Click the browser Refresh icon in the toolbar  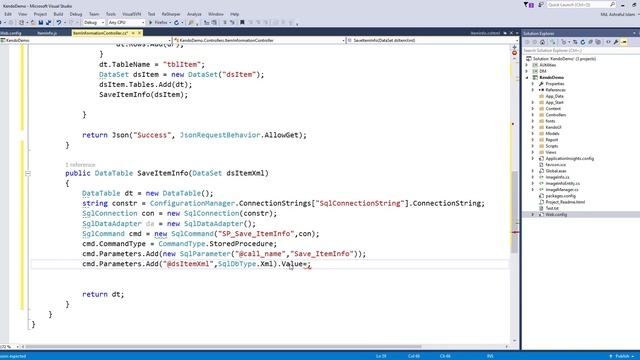[176, 23]
